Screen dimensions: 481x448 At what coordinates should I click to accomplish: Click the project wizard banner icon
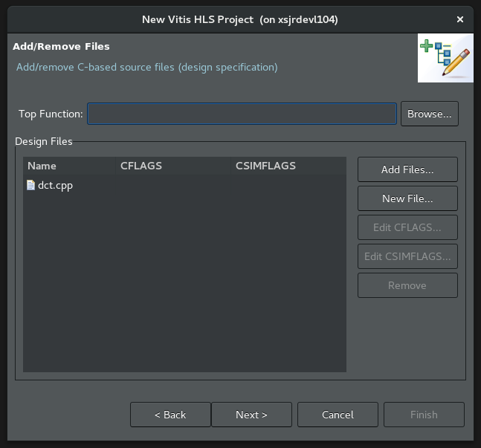(x=445, y=59)
